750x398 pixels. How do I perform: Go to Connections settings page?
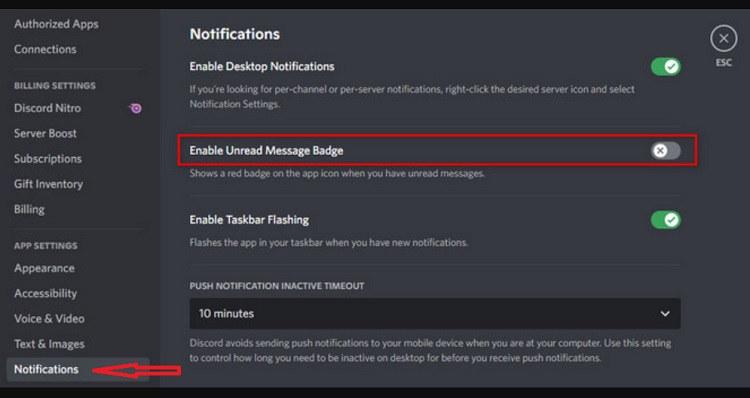tap(45, 49)
